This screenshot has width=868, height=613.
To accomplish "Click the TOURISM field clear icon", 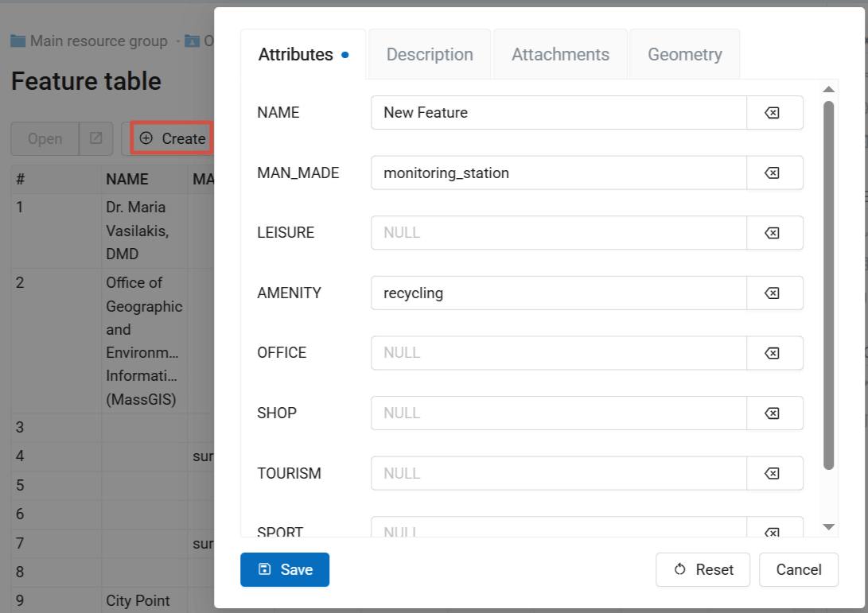I will (x=773, y=474).
